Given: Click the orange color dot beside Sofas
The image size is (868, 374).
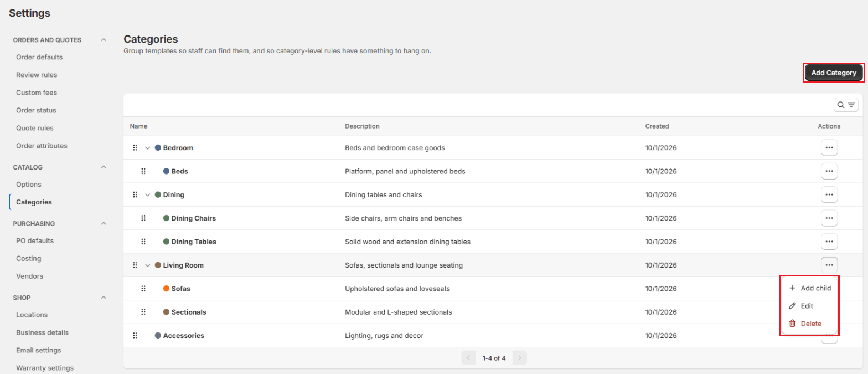Looking at the screenshot, I should click(166, 289).
